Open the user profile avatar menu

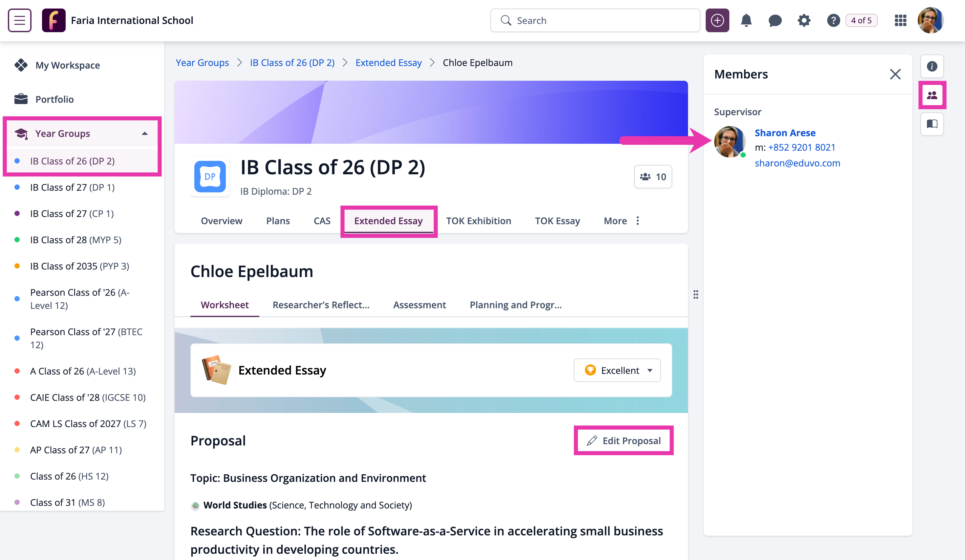point(931,20)
